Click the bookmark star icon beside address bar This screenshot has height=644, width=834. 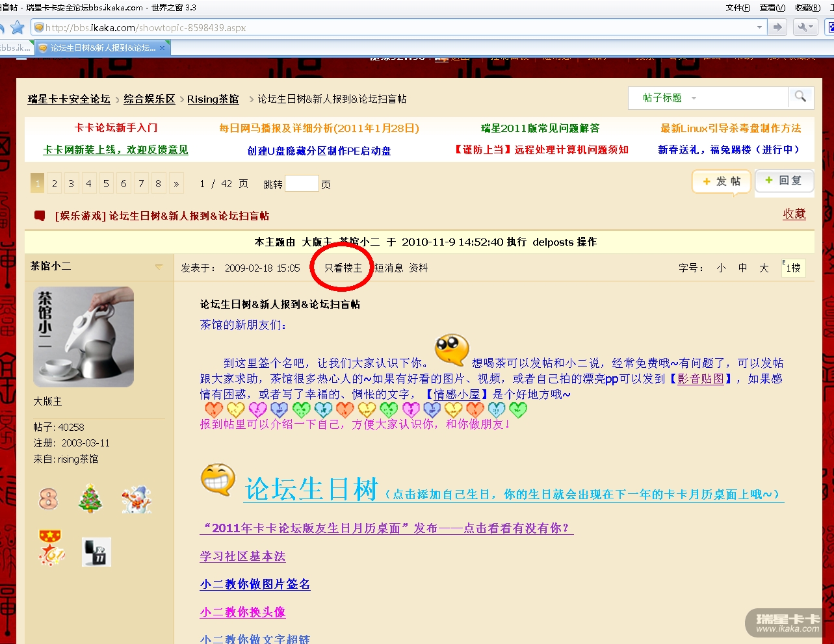coord(18,27)
